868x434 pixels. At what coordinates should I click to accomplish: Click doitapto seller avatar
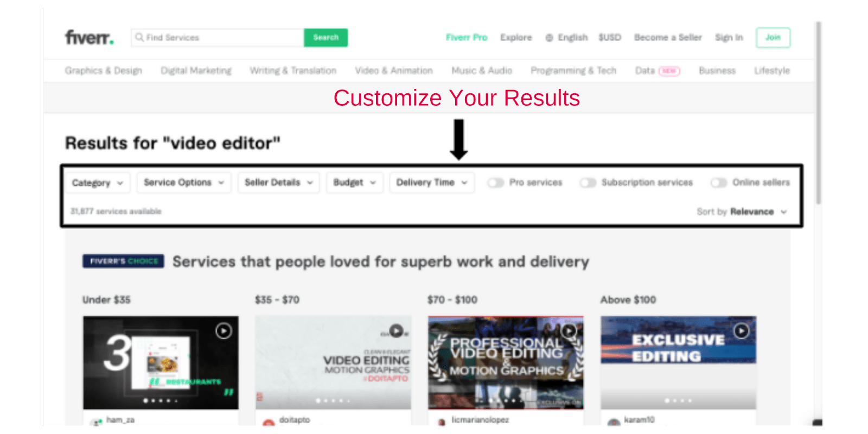click(x=269, y=422)
